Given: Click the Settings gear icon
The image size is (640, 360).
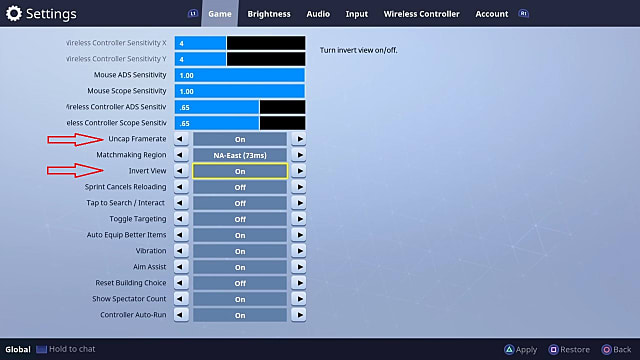Looking at the screenshot, I should (x=14, y=13).
